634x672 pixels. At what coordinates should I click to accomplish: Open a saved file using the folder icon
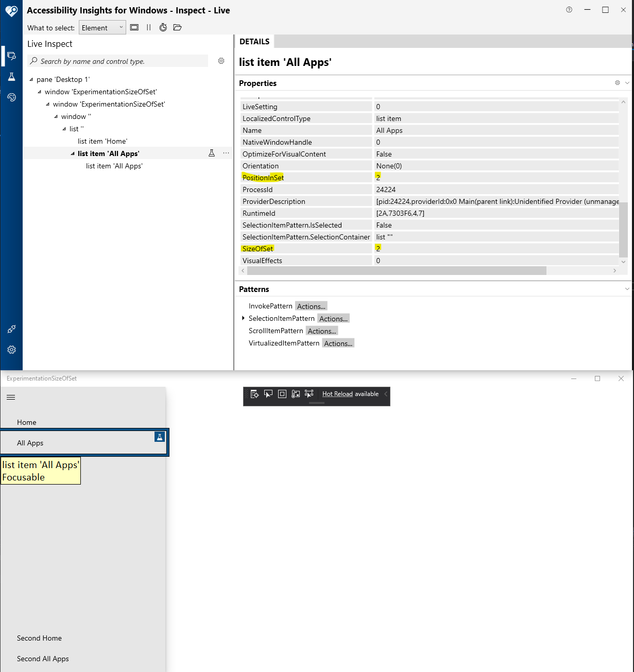pyautogui.click(x=178, y=27)
